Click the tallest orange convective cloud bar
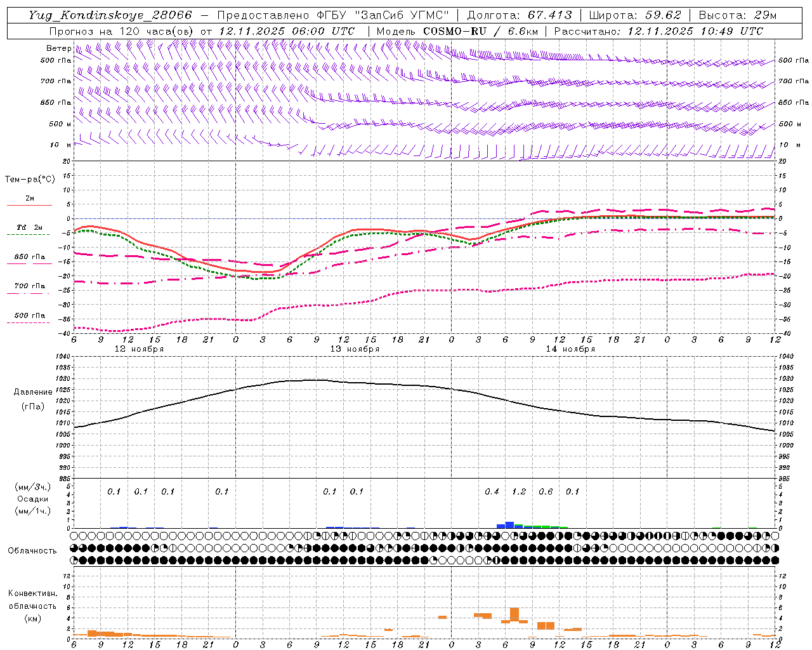 (x=514, y=614)
